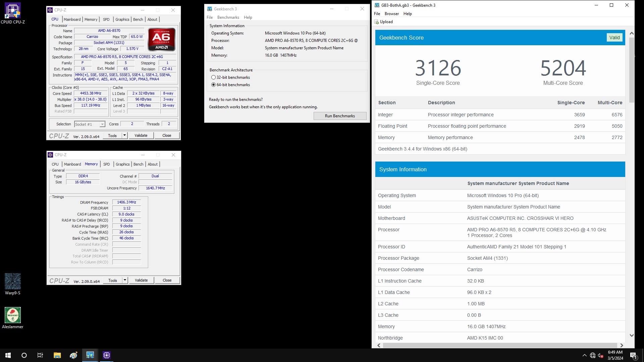The image size is (644, 362).
Task: Open the Windows Start menu
Action: click(8, 355)
